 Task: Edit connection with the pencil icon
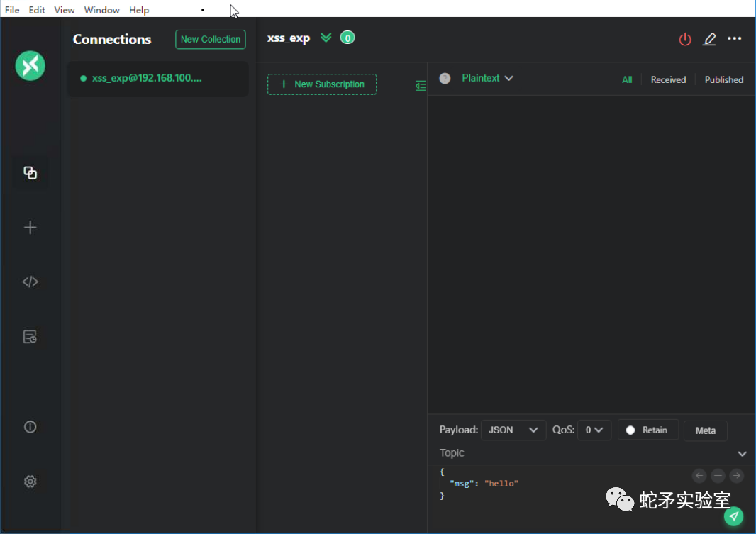[x=709, y=39]
